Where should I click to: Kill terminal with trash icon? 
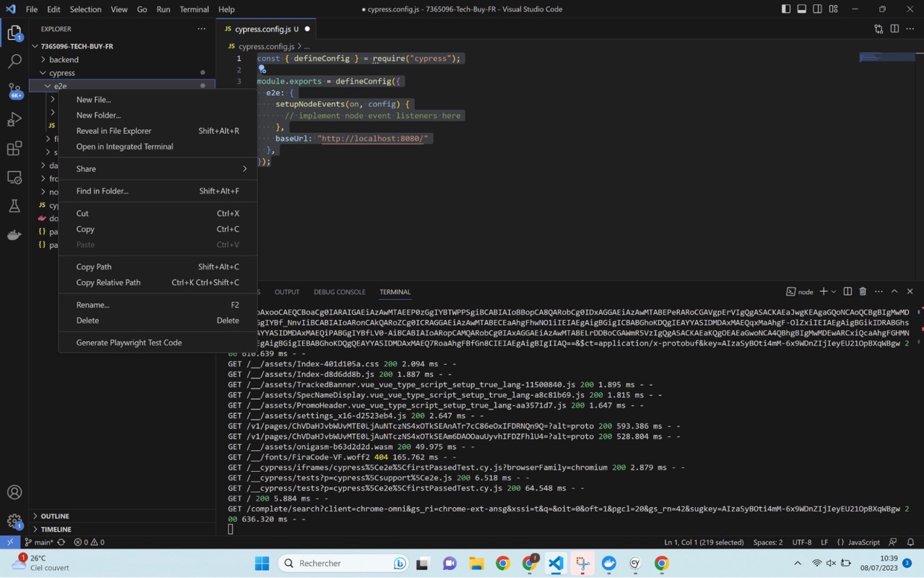point(863,291)
